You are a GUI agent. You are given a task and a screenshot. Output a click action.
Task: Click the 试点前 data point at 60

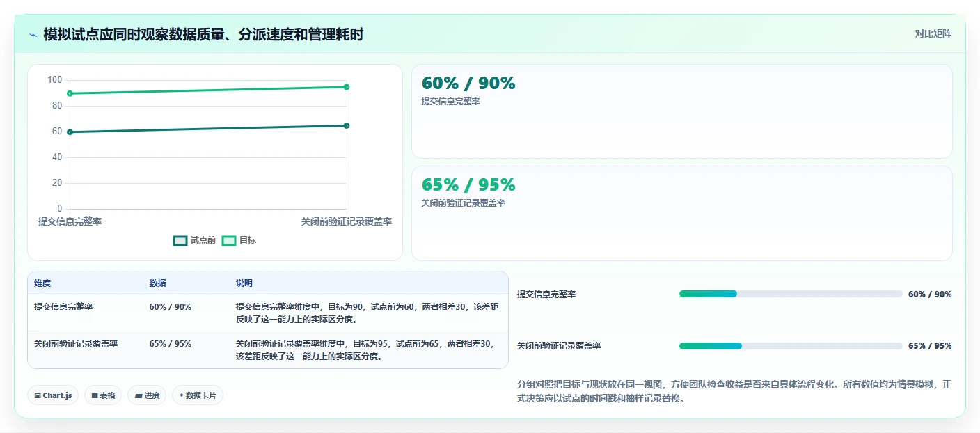click(70, 132)
